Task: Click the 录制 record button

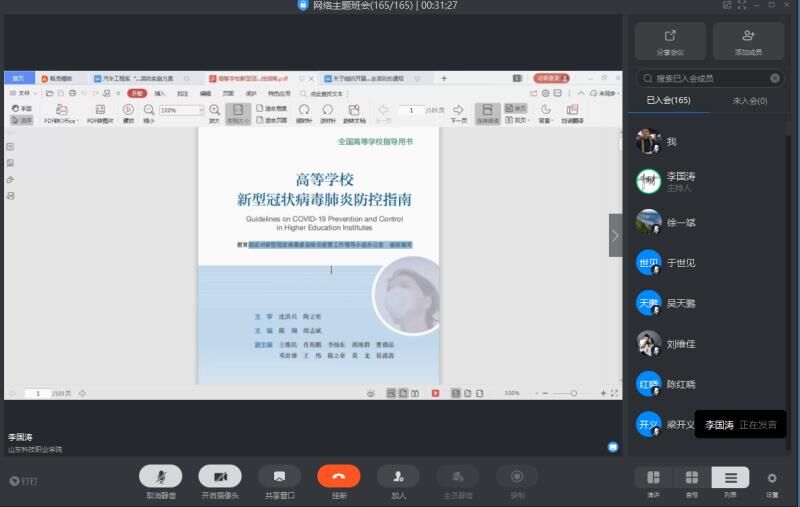Action: [x=517, y=476]
